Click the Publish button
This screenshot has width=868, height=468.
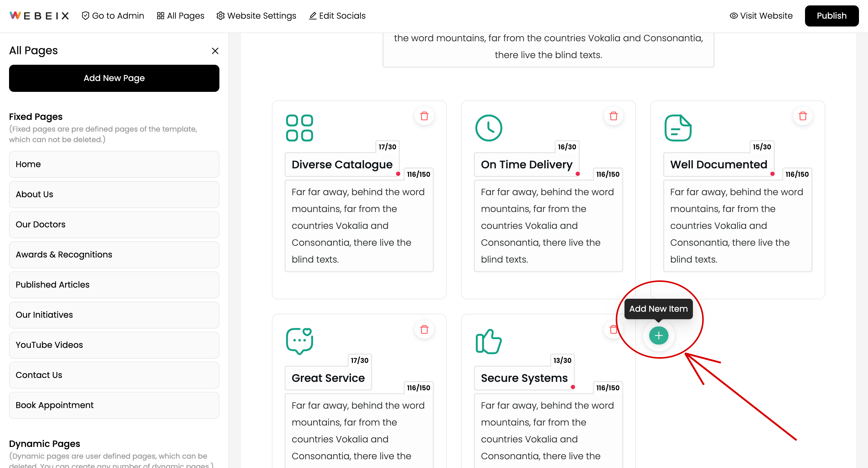point(831,16)
